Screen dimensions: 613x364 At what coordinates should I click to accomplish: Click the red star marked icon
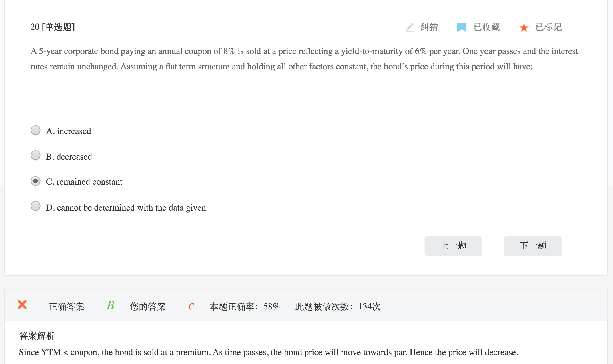tap(524, 27)
